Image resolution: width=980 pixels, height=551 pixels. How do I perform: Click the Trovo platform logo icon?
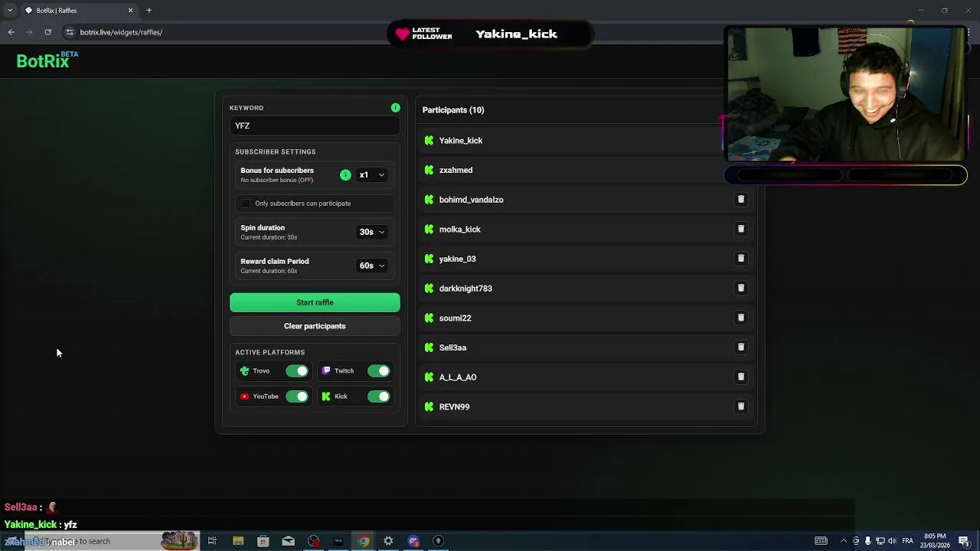[x=245, y=371]
